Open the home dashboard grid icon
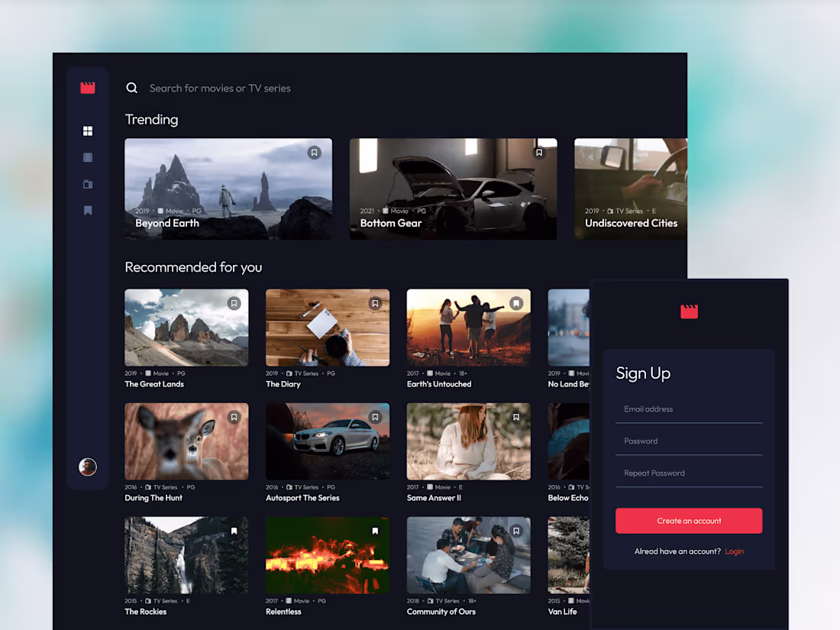Viewport: 840px width, 630px height. pos(88,131)
